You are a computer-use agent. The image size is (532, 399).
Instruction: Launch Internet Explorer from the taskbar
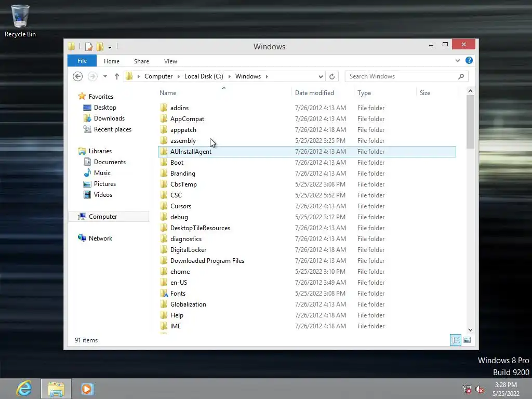[x=24, y=389]
